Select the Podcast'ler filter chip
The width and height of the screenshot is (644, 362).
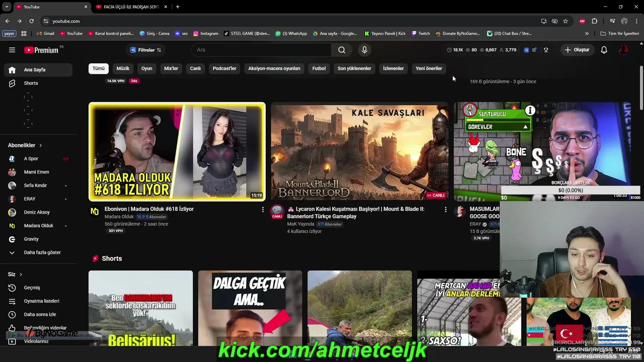pyautogui.click(x=224, y=68)
